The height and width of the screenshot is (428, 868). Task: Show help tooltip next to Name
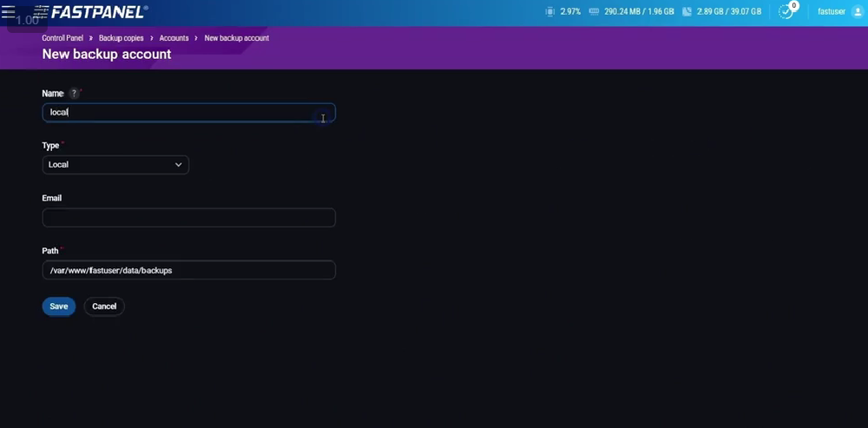point(74,94)
